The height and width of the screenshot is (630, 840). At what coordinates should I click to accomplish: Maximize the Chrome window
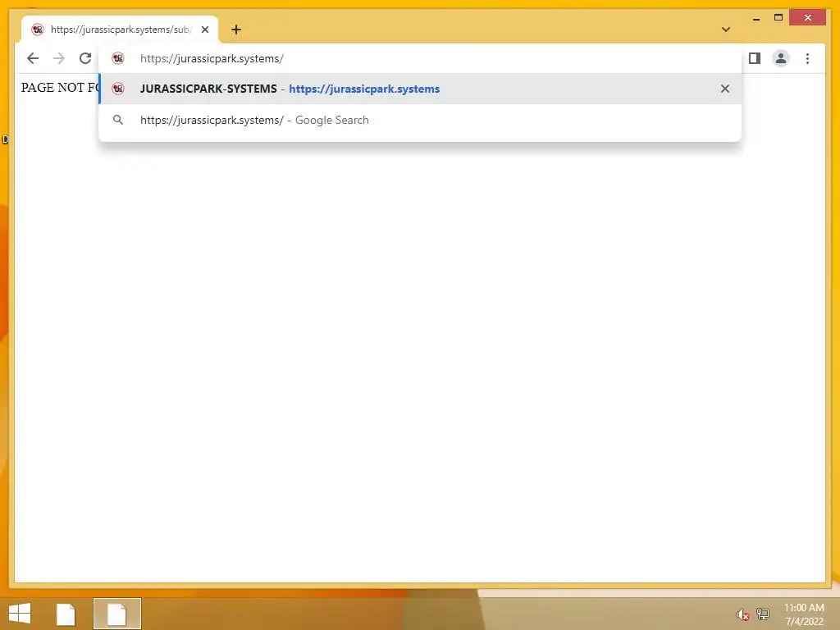(x=778, y=18)
